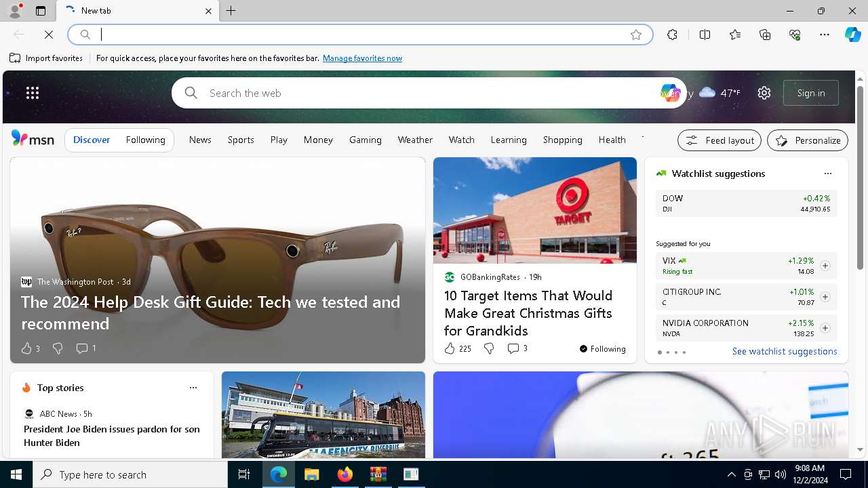Open Browser essentials icon
Screen dimensions: 868x488
(795, 35)
